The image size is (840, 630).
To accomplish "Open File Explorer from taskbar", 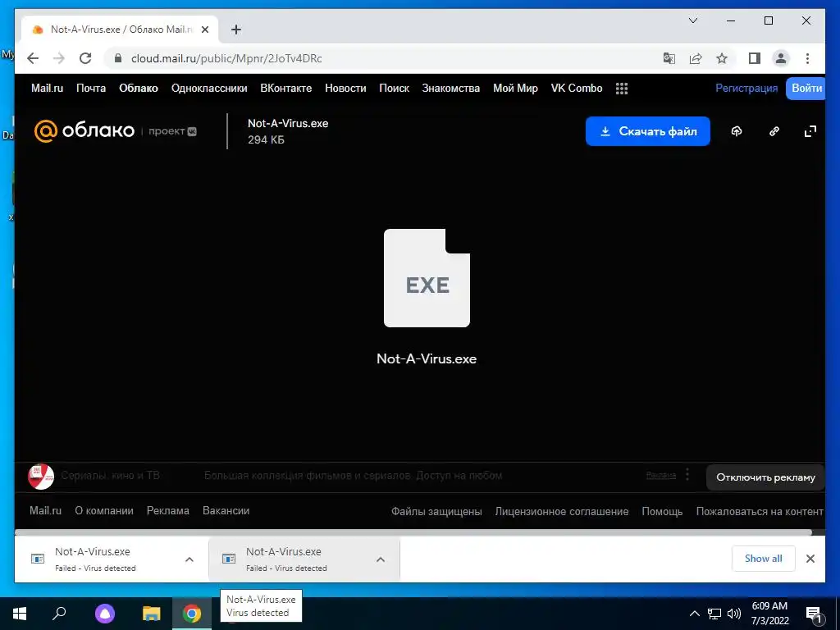I will [152, 614].
